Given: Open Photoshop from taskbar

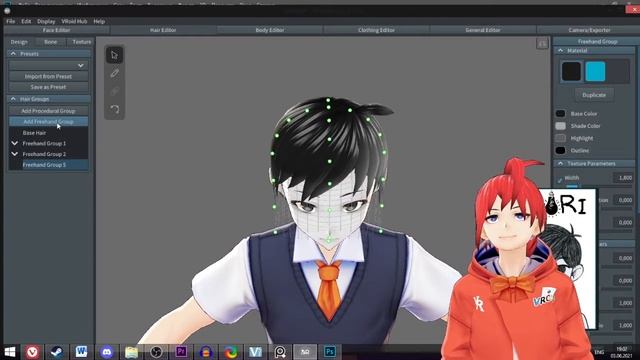Looking at the screenshot, I should click(x=330, y=351).
